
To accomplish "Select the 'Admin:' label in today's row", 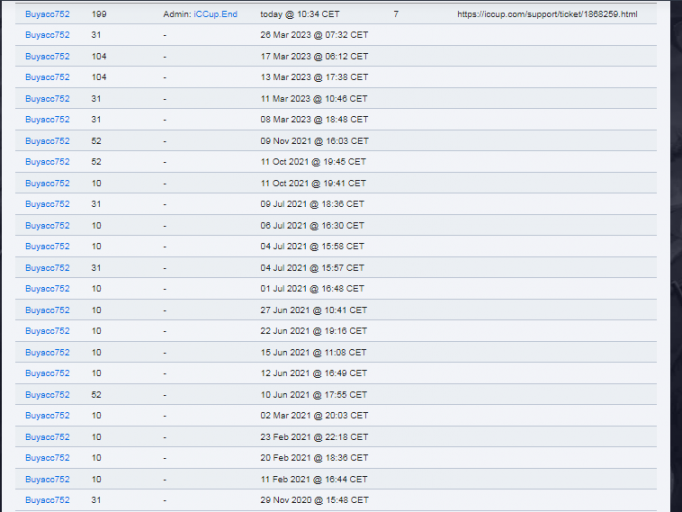I will [x=177, y=14].
